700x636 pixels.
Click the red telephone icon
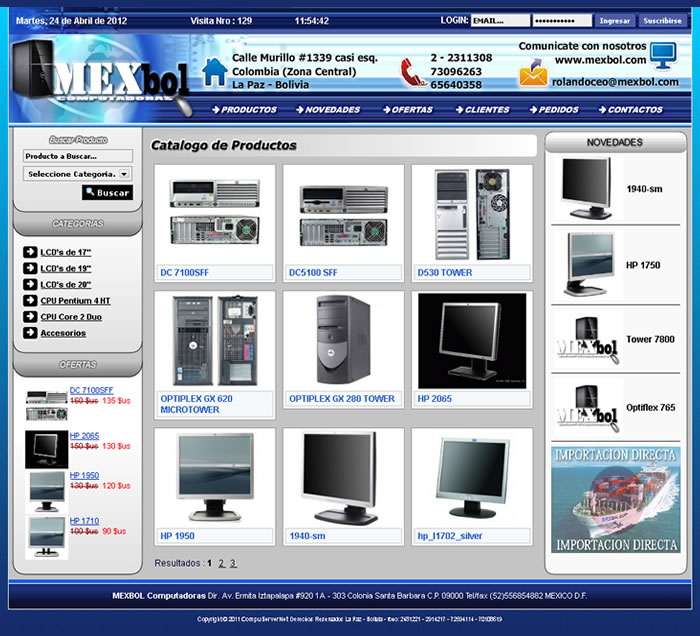412,72
